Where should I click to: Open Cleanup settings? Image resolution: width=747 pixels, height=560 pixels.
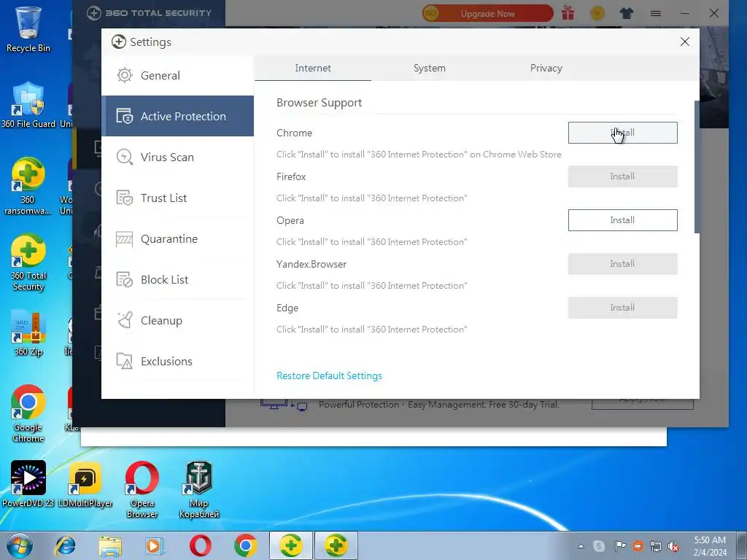pyautogui.click(x=177, y=321)
